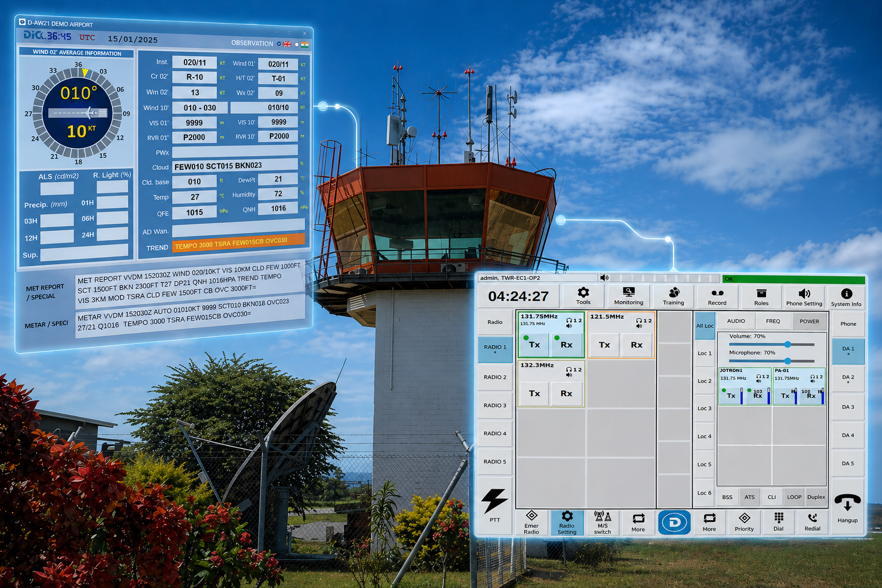The image size is (882, 588).
Task: Select the DA 3 page
Action: pyautogui.click(x=848, y=407)
